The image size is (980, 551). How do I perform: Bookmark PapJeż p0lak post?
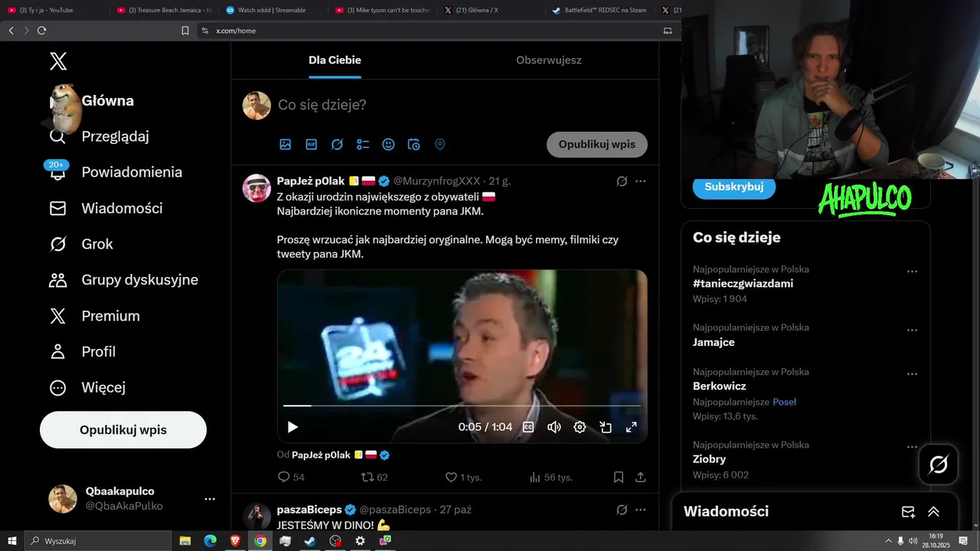tap(619, 477)
